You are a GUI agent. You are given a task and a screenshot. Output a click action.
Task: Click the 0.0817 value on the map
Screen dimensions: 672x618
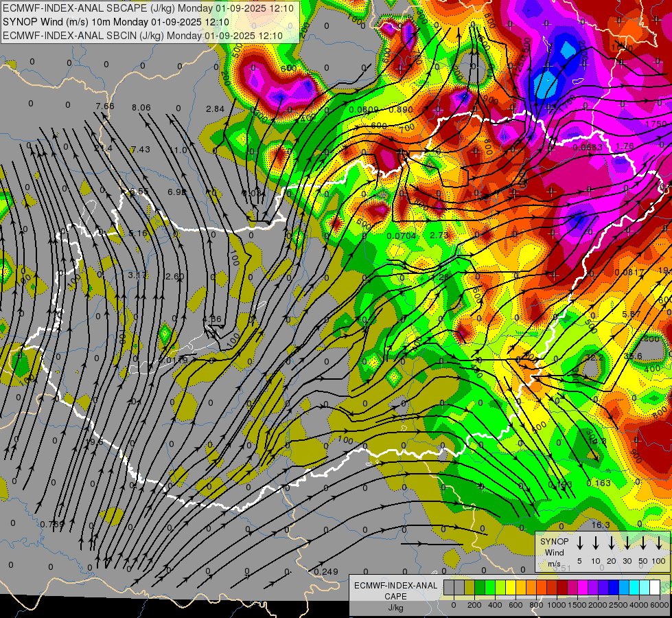(x=629, y=273)
